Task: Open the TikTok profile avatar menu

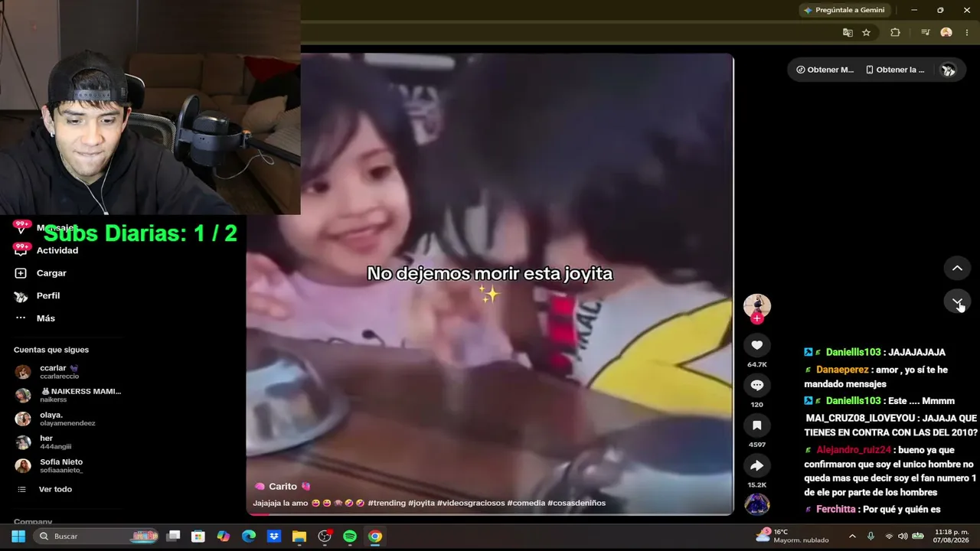Action: 948,70
